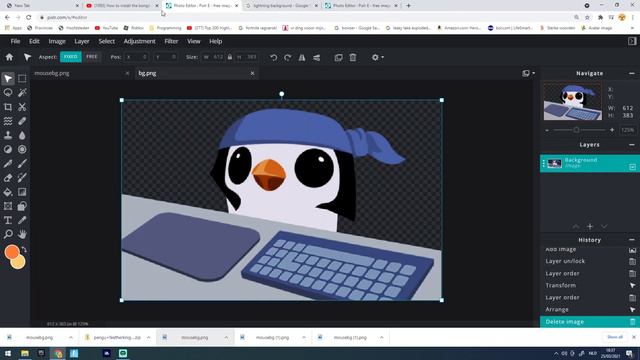
Task: Select the Sponge/Temper tool
Action: (x=22, y=149)
